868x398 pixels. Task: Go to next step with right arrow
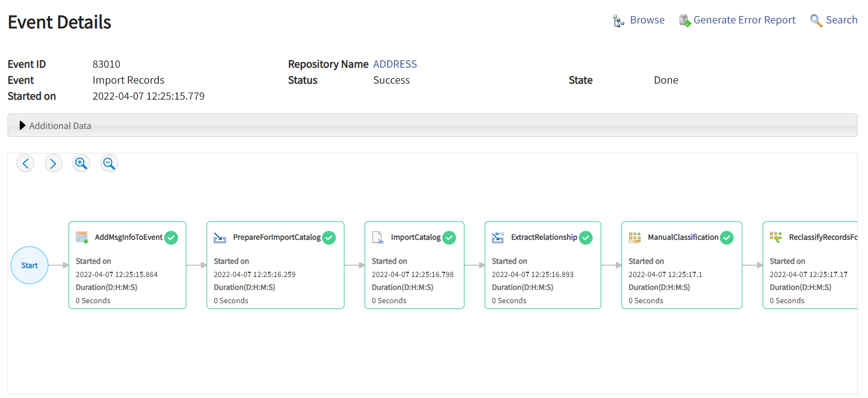tap(53, 164)
